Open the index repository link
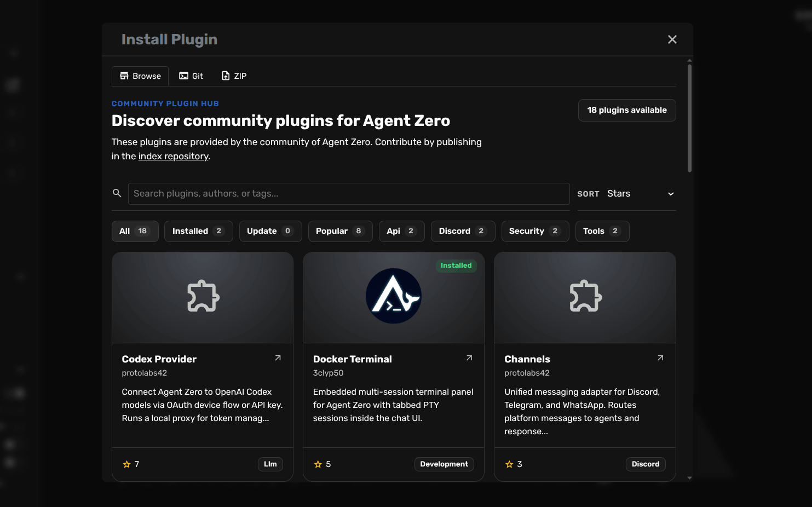Image resolution: width=812 pixels, height=507 pixels. (173, 156)
